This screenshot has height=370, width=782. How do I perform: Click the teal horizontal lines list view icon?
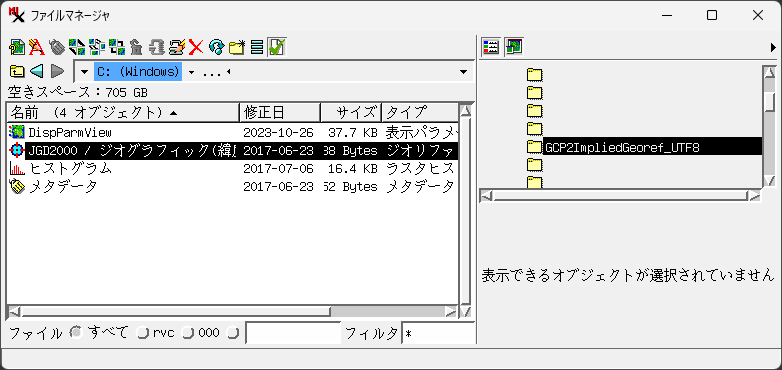tap(257, 47)
